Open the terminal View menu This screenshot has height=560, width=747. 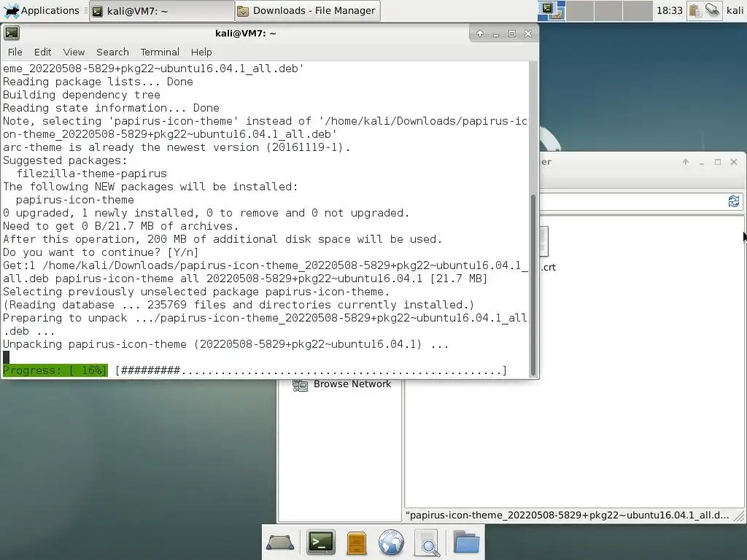pyautogui.click(x=74, y=52)
